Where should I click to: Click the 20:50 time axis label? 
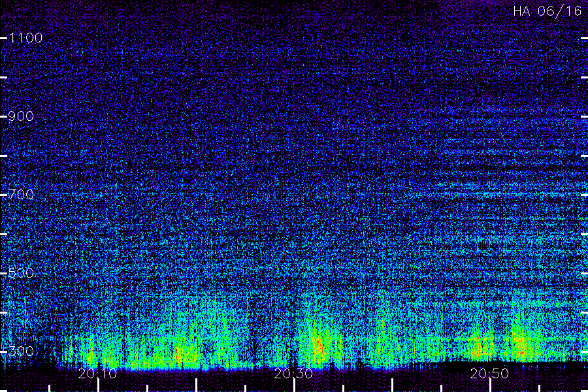[489, 374]
